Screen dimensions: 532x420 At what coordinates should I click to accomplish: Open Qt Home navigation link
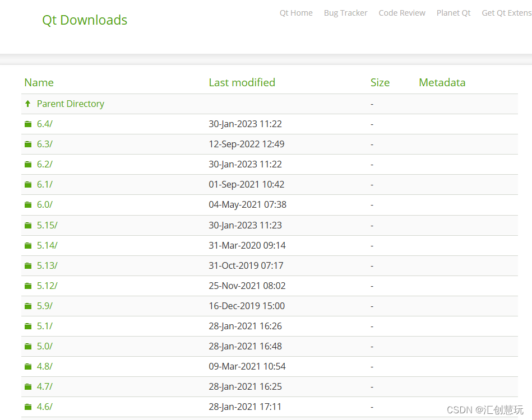pos(296,13)
